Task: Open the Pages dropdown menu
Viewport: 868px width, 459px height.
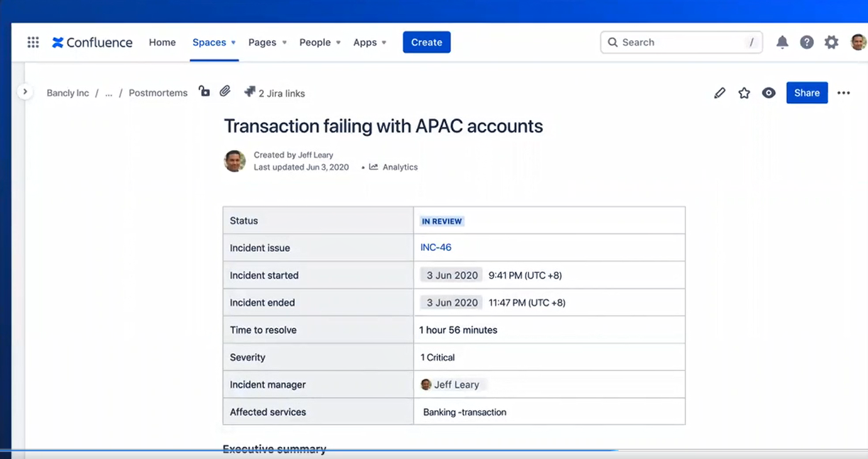Action: 268,42
